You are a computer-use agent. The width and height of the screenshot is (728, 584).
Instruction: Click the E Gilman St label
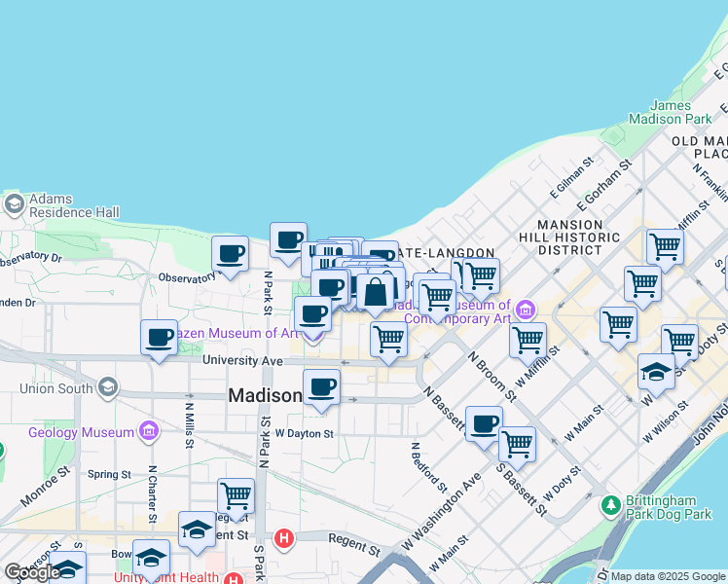(x=571, y=178)
